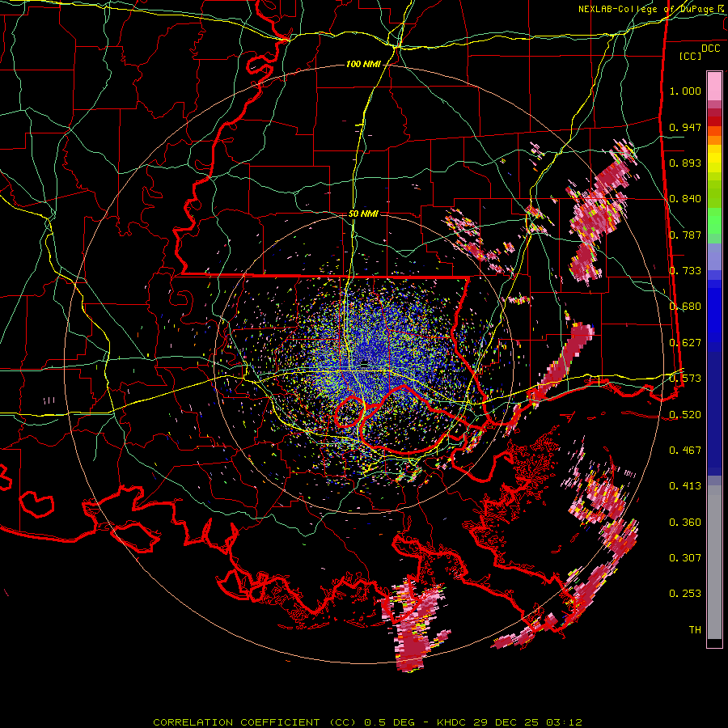Click the Correlation Coefficient KHDC caption text

tap(368, 722)
